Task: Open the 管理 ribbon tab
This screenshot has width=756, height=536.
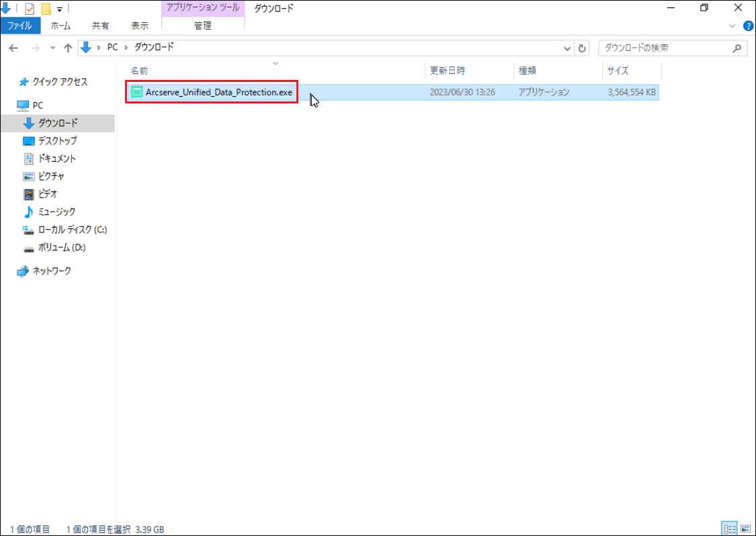Action: [x=202, y=26]
